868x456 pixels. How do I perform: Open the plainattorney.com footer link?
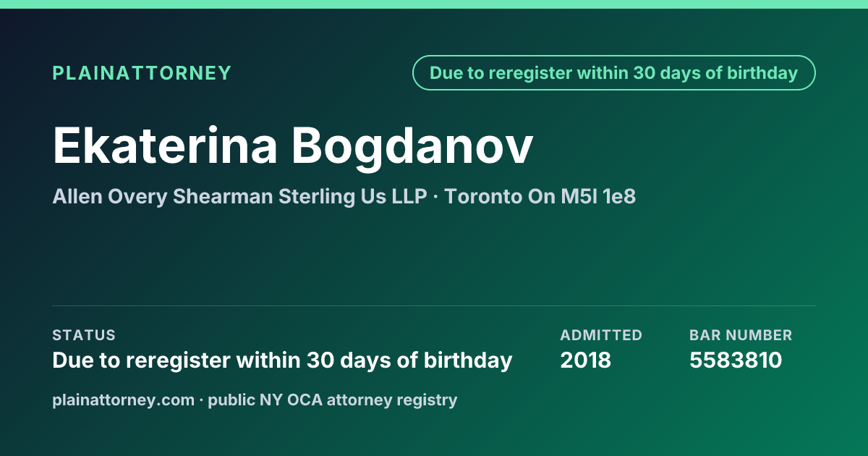(x=123, y=400)
